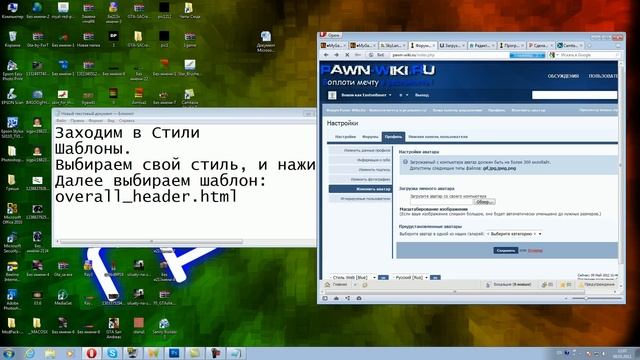The height and width of the screenshot is (360, 640).
Task: Open the GTA San Andreas desktop shortcut
Action: tap(113, 329)
